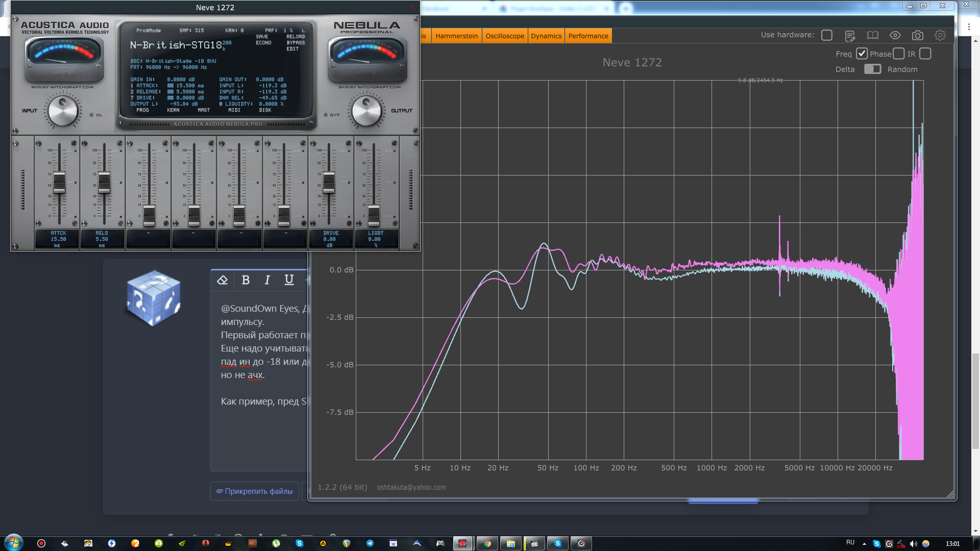The image size is (980, 551).
Task: Click the eye view icon
Action: pos(895,35)
